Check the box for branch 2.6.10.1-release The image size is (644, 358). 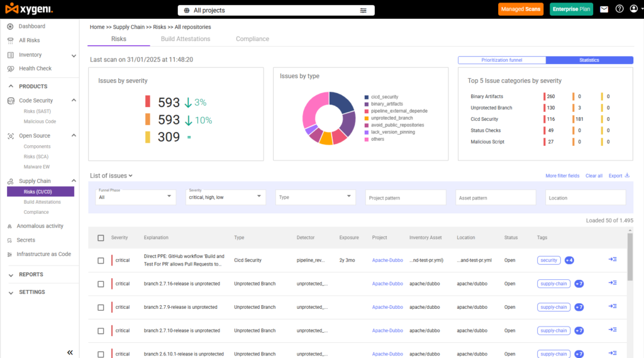point(101,354)
